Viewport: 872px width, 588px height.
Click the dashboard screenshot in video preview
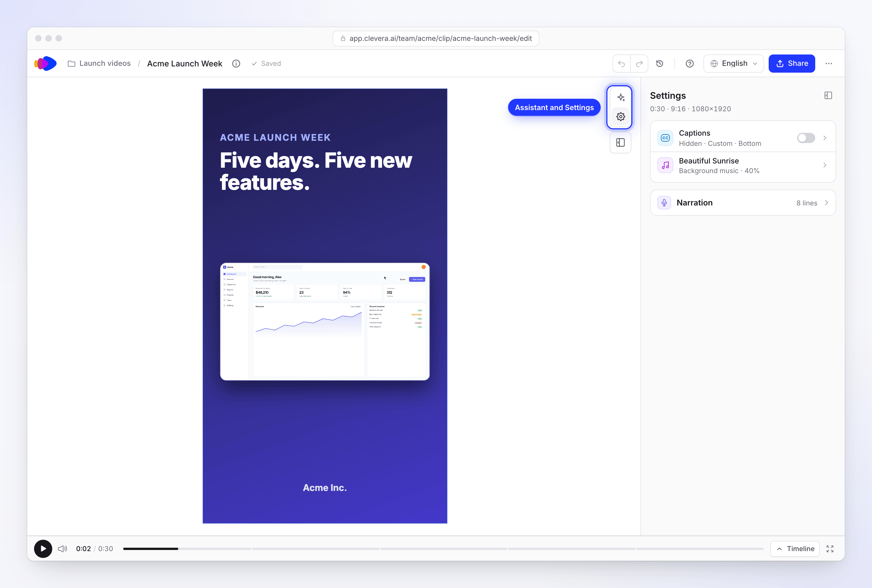click(325, 322)
